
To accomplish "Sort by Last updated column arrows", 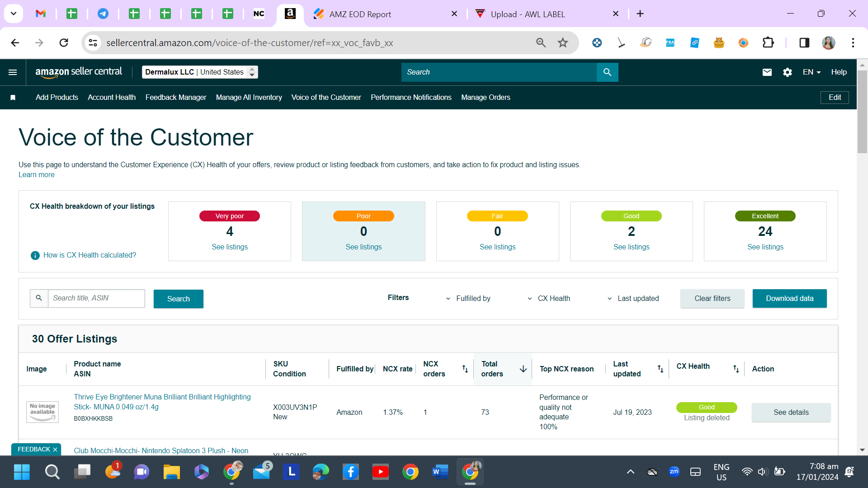I will [x=660, y=369].
